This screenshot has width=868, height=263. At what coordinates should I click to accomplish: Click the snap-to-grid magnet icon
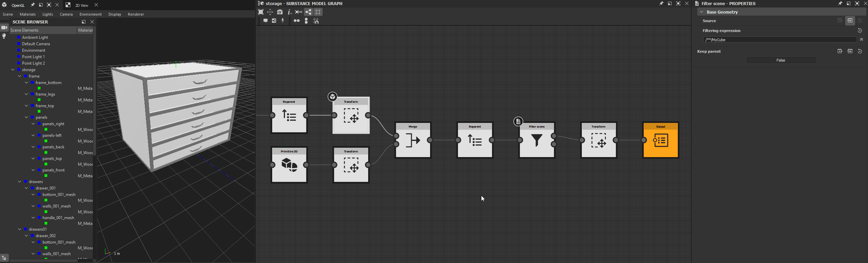tap(316, 21)
